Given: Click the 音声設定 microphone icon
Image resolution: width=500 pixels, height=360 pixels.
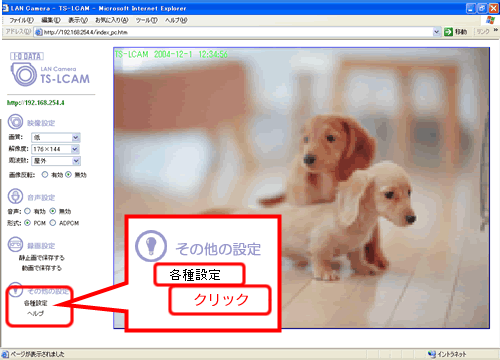Looking at the screenshot, I should point(15,196).
